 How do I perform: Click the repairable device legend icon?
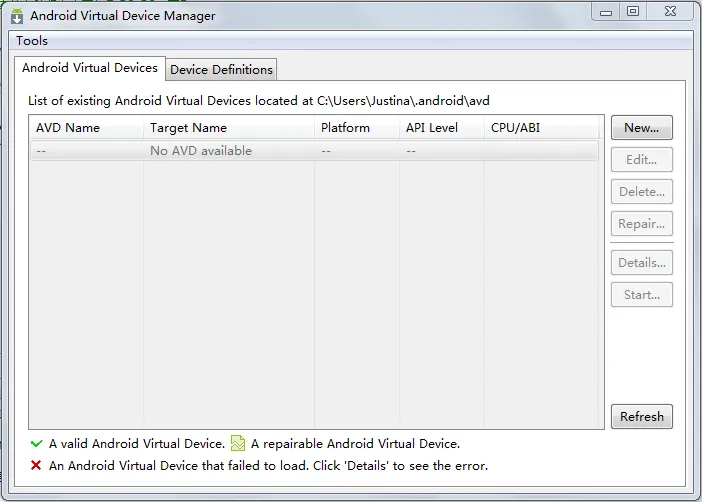click(238, 443)
